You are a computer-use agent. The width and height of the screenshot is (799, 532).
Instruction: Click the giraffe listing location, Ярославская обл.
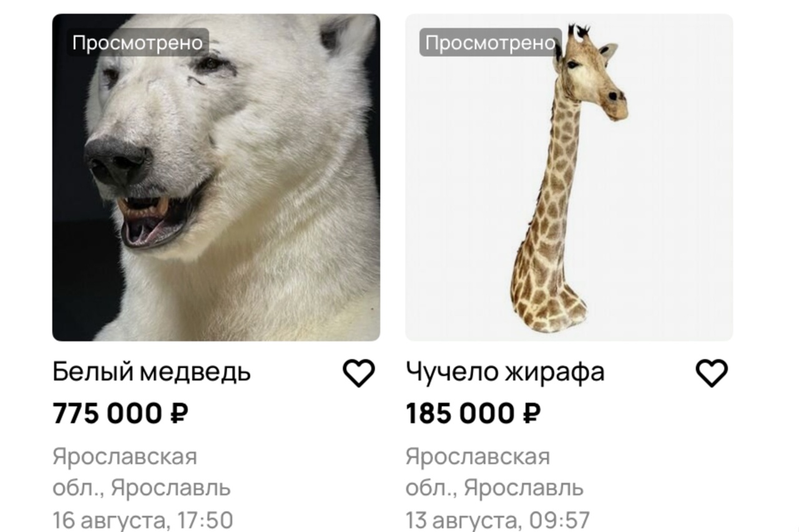(495, 472)
